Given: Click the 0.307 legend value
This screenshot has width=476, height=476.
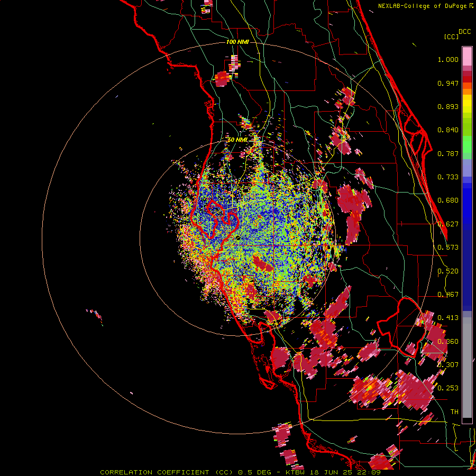Looking at the screenshot, I should coord(448,365).
